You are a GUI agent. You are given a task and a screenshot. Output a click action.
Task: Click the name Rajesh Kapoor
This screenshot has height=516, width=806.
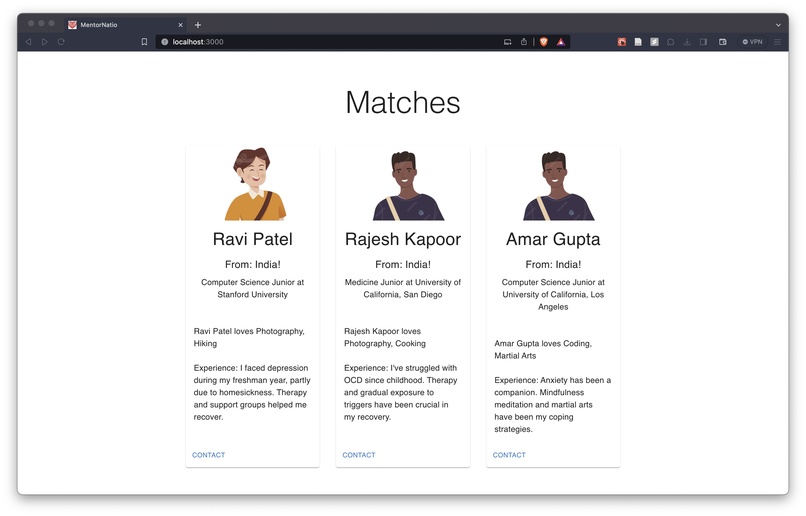[402, 239]
